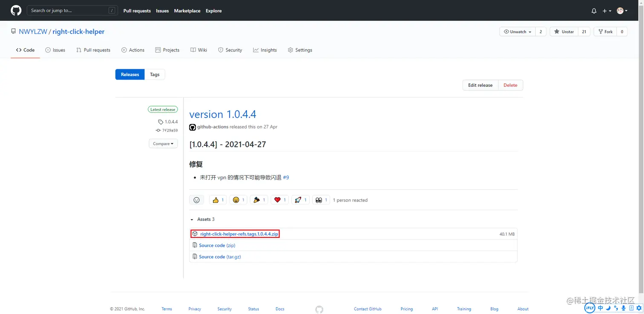644x314 pixels.
Task: Open the right-click-helper repository link
Action: click(x=78, y=31)
